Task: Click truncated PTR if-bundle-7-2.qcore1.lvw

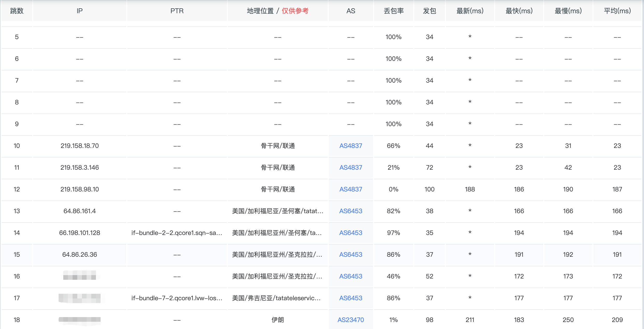Action: (177, 298)
